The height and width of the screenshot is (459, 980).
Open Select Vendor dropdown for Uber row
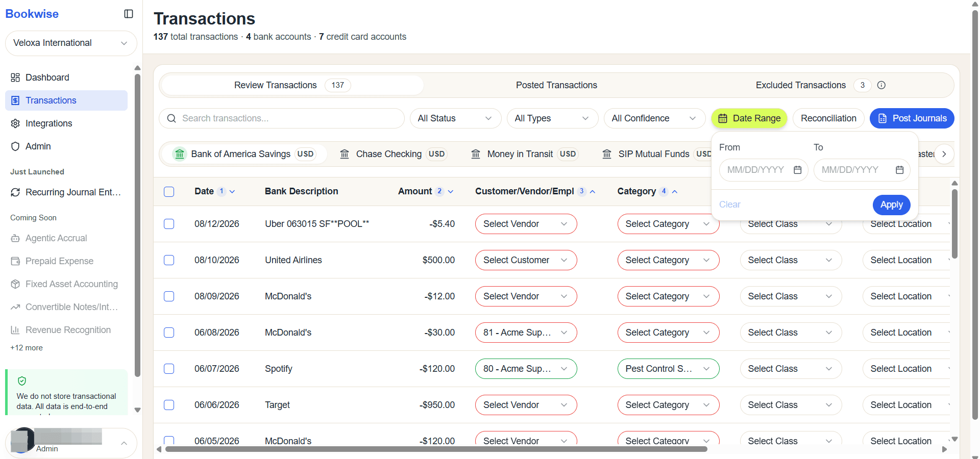(526, 224)
